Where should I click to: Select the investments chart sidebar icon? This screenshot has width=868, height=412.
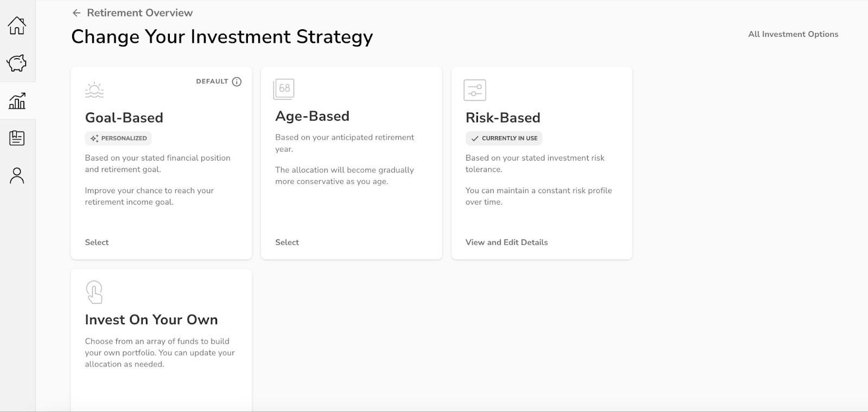pyautogui.click(x=17, y=101)
